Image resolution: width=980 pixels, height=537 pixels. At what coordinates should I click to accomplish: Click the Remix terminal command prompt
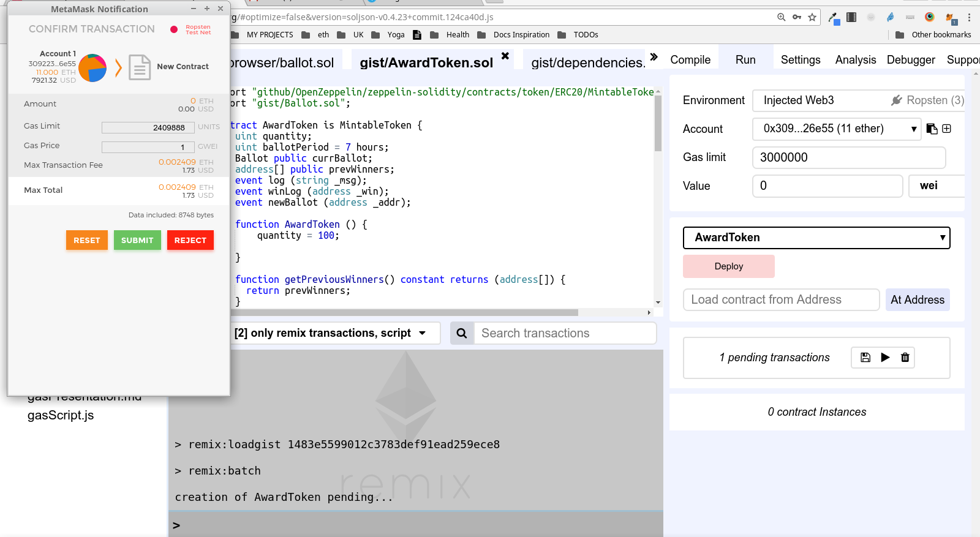point(417,525)
